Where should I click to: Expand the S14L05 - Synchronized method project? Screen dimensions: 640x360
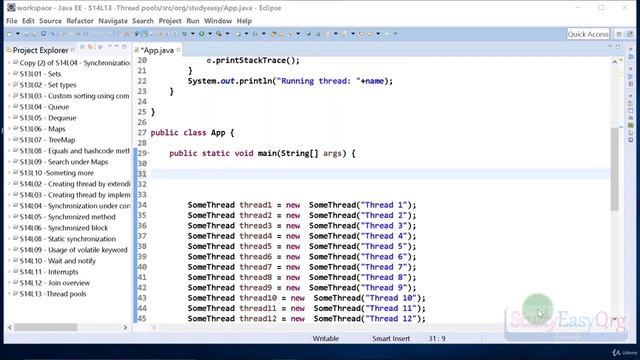tap(9, 217)
